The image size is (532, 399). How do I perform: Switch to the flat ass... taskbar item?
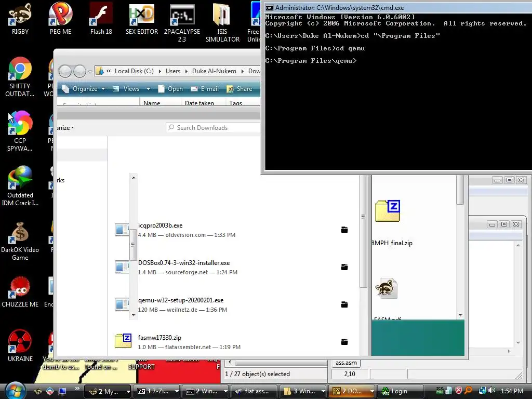(254, 391)
